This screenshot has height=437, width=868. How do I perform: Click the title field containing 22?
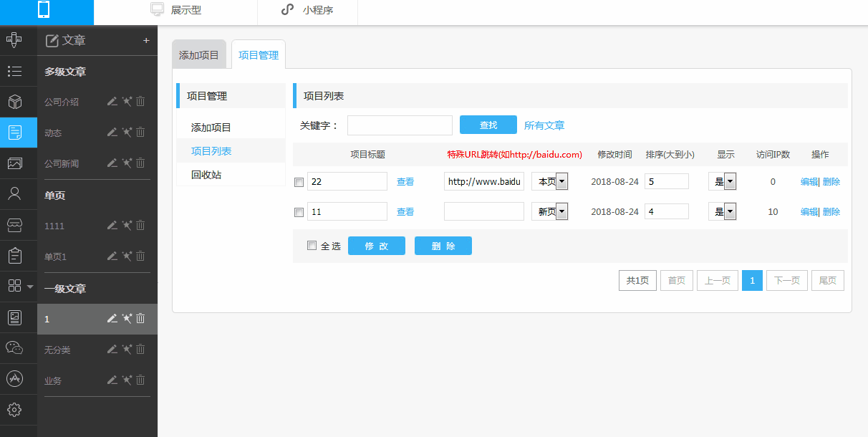(x=347, y=181)
